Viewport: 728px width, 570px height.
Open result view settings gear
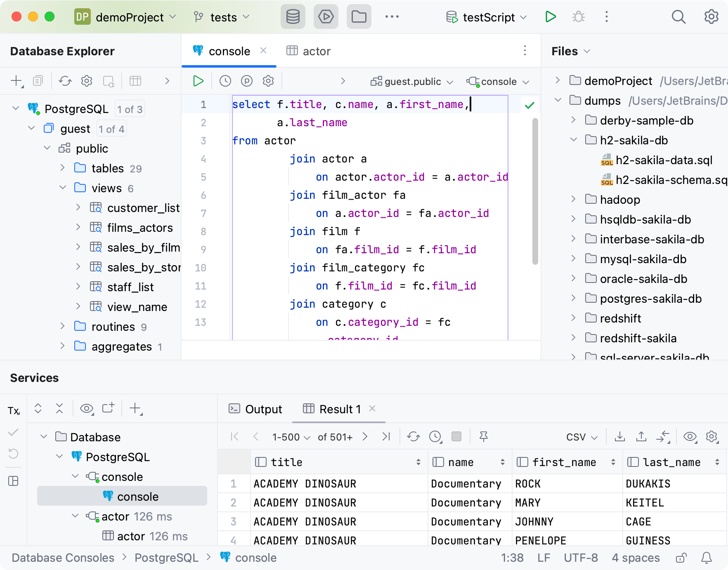(712, 436)
